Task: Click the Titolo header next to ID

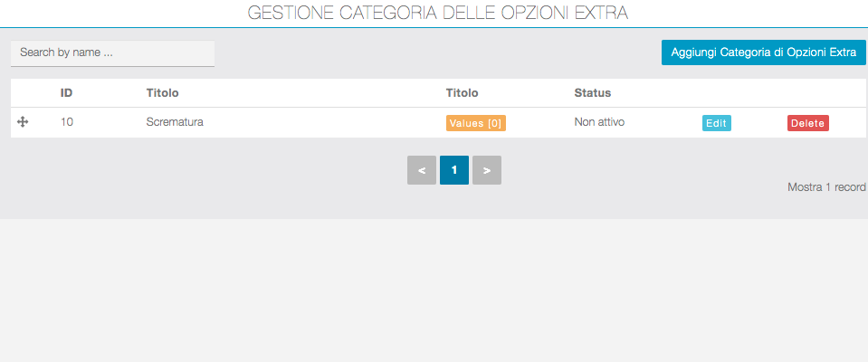Action: coord(163,92)
